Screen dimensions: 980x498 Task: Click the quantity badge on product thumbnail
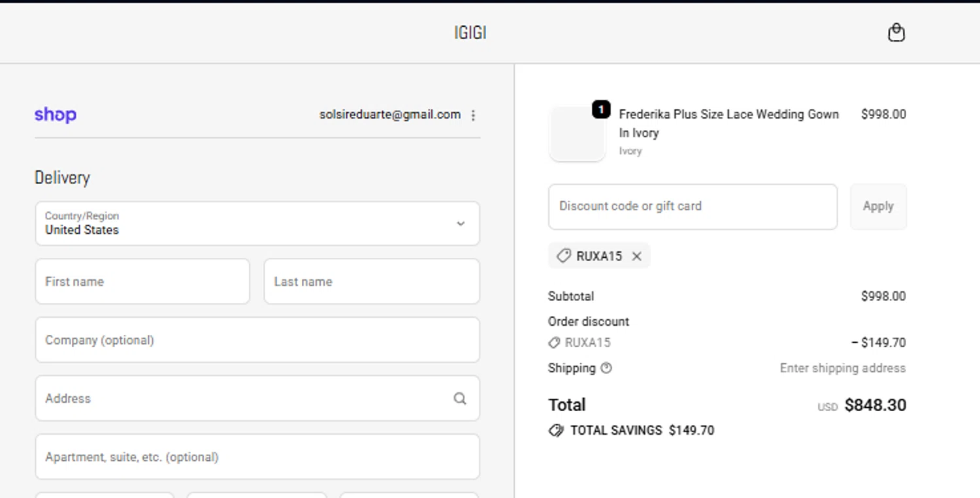point(601,110)
